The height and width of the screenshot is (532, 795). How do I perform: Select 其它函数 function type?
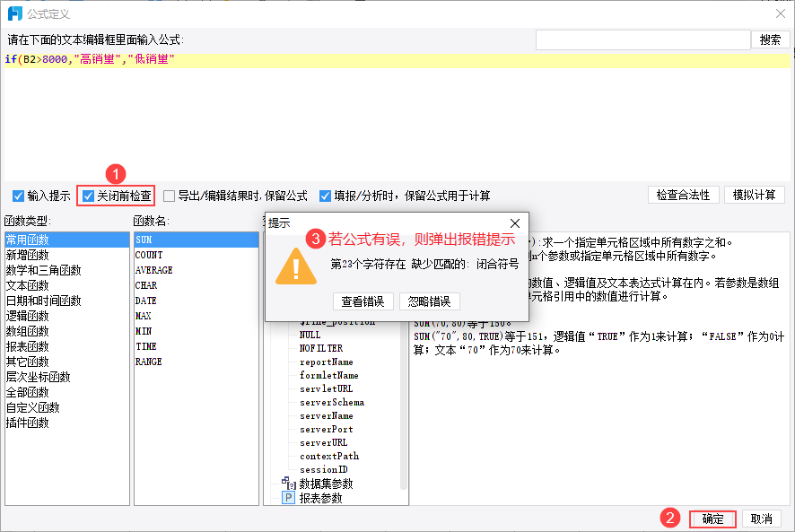67,361
